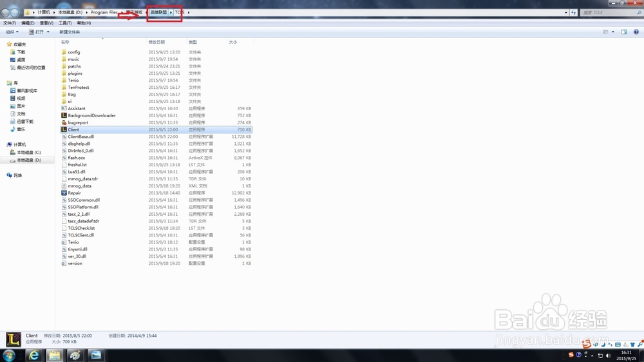This screenshot has width=644, height=362.
Task: Open the config folder icon
Action: pos(64,52)
